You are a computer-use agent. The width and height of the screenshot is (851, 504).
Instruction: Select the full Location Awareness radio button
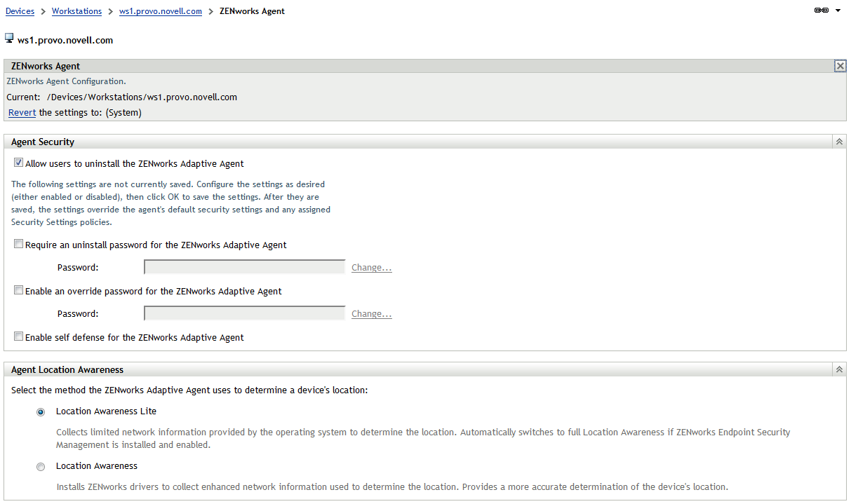click(41, 467)
